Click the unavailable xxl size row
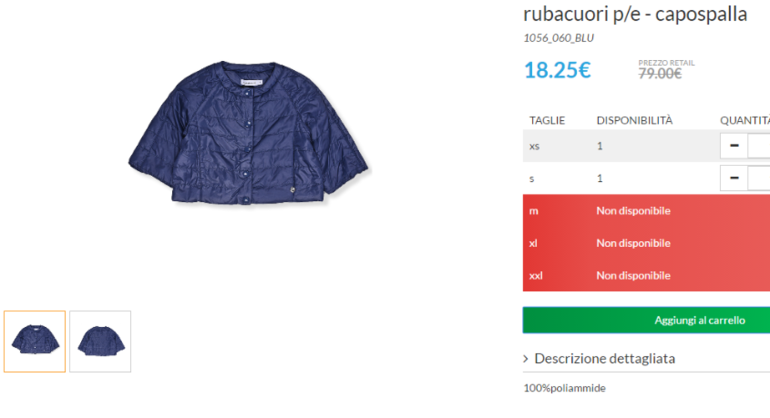 646,276
